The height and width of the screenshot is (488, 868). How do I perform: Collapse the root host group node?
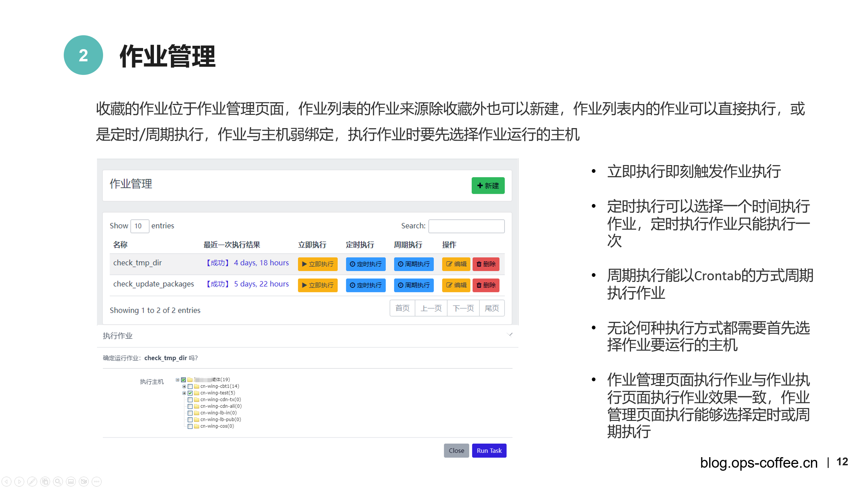(x=177, y=380)
